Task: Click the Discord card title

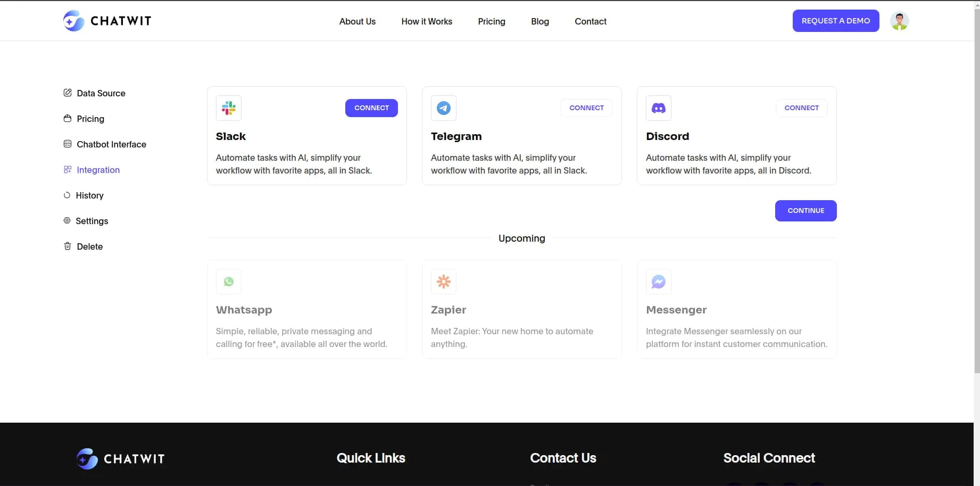Action: [x=667, y=136]
